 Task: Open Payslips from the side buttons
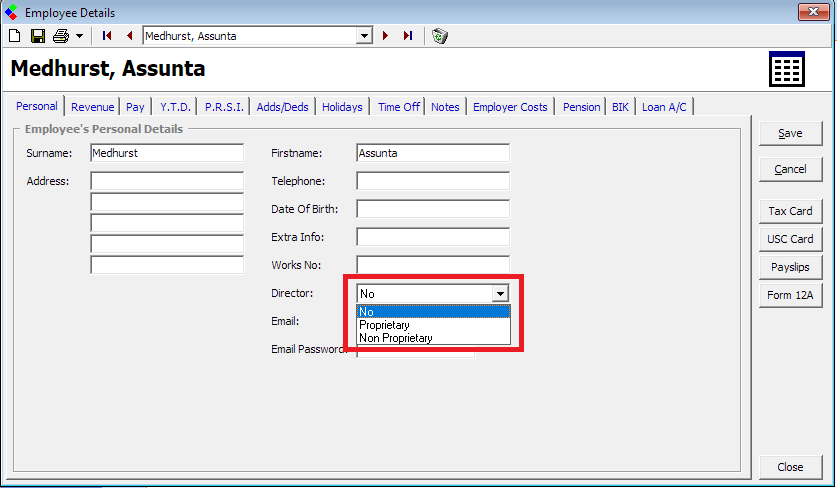click(790, 267)
